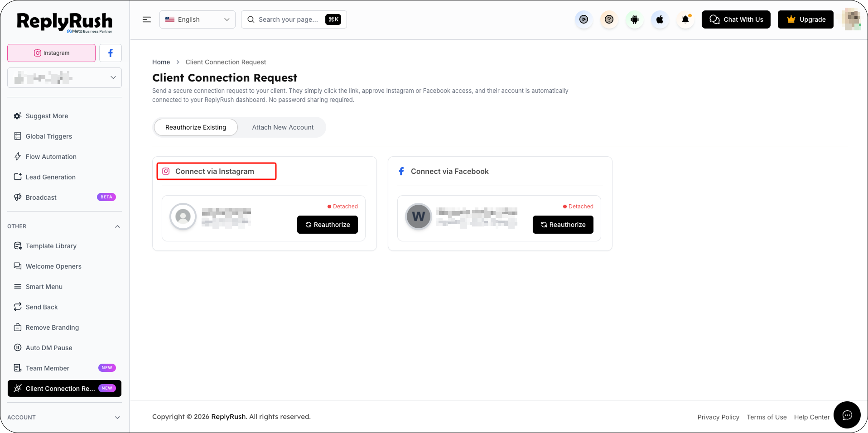The height and width of the screenshot is (433, 868).
Task: Open Flow Automation menu item
Action: pyautogui.click(x=65, y=157)
